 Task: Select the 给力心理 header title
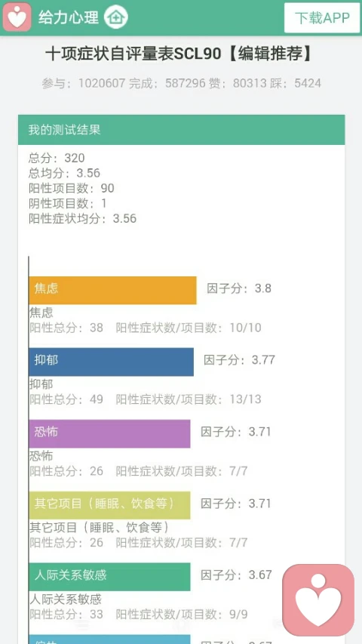point(69,17)
